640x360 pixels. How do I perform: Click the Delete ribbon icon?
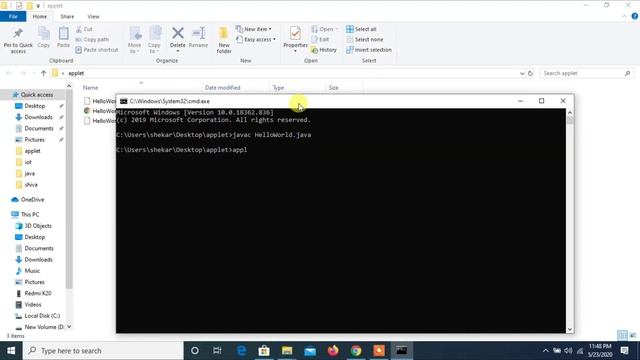(178, 40)
